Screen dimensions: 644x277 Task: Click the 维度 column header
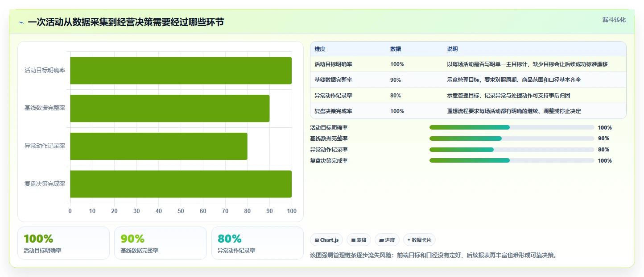(320, 49)
